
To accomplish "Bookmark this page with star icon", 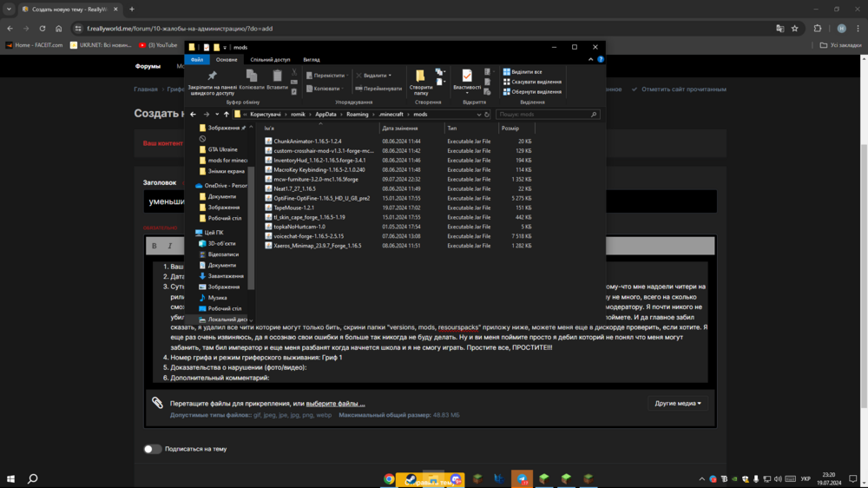I will point(795,29).
